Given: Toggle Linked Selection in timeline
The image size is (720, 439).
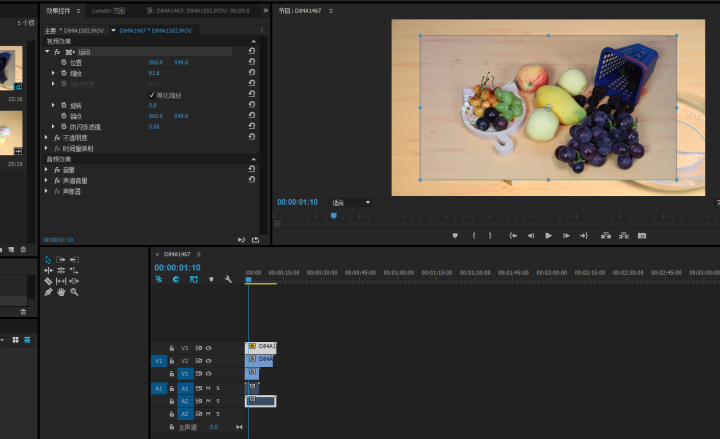Looking at the screenshot, I should 194,279.
